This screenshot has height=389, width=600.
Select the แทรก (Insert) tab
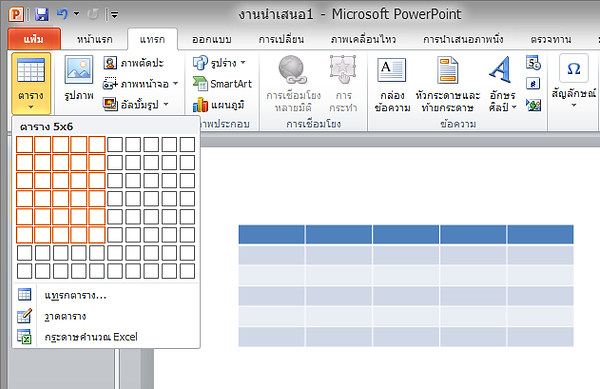coord(152,39)
